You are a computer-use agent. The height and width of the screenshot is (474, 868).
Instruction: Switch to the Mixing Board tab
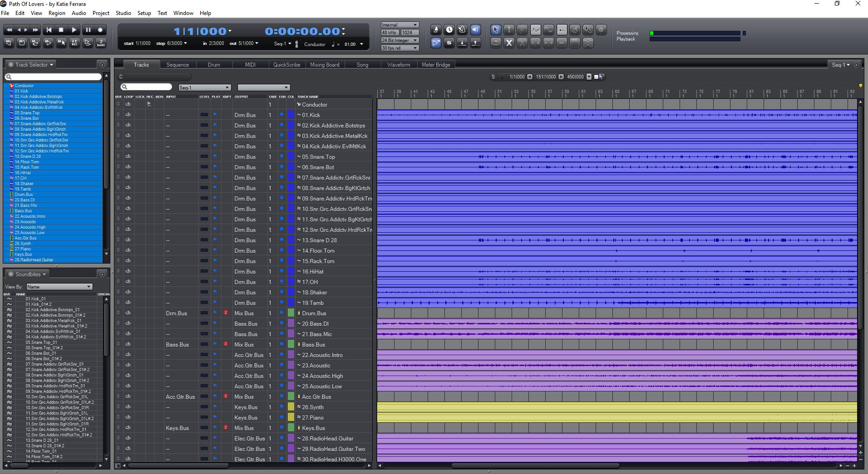[x=325, y=65]
